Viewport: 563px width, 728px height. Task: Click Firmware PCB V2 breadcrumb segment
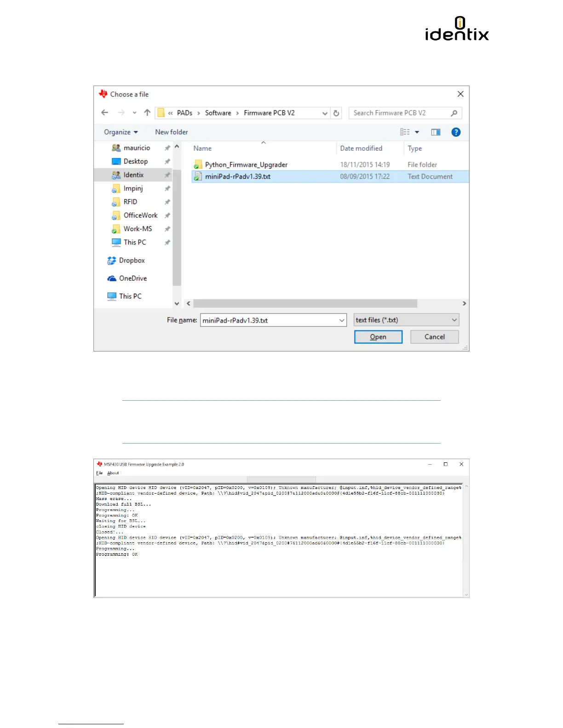[x=269, y=113]
